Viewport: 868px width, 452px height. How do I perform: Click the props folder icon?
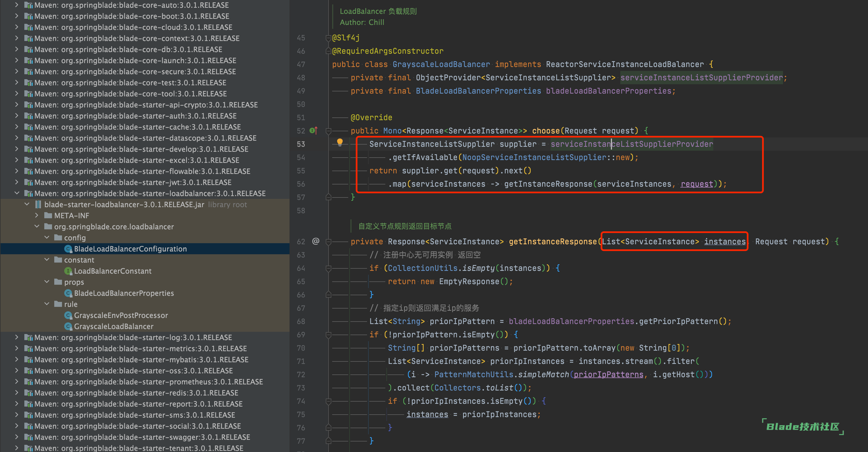[x=58, y=282]
